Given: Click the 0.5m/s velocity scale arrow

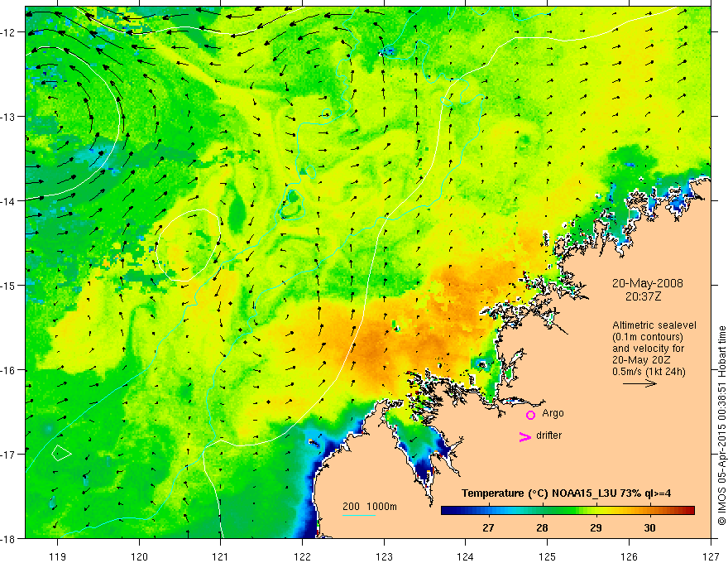Looking at the screenshot, I should [639, 383].
